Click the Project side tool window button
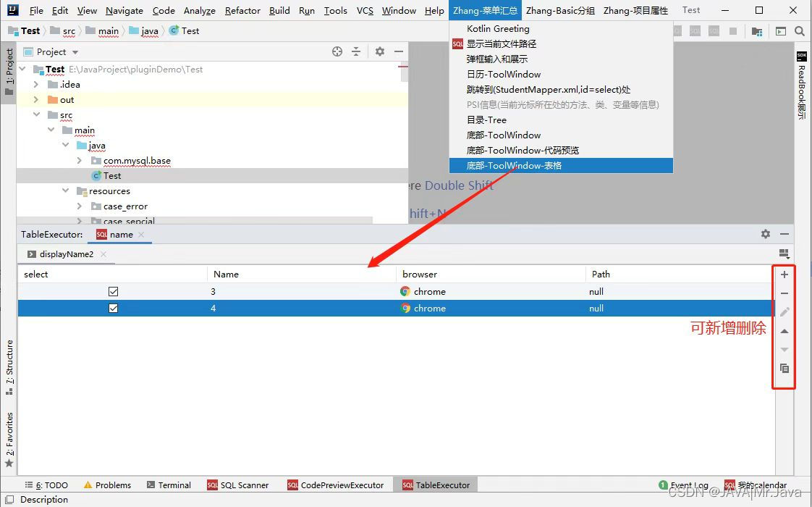812x507 pixels. (x=9, y=71)
